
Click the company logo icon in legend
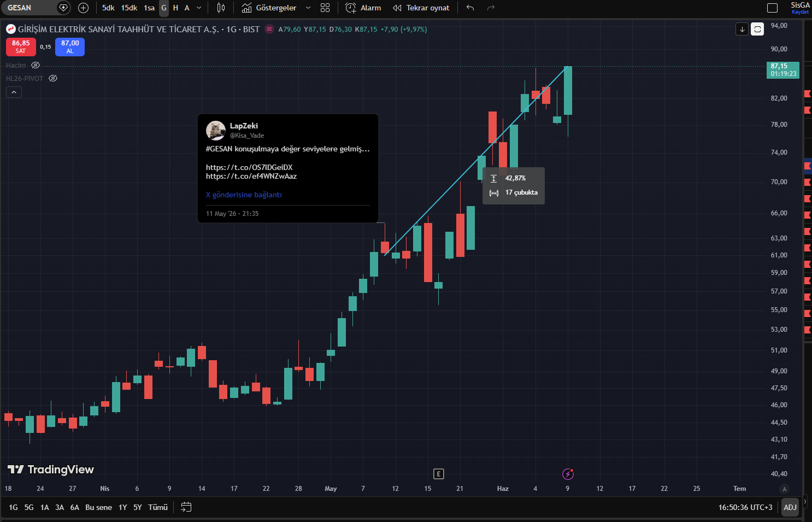(x=11, y=29)
